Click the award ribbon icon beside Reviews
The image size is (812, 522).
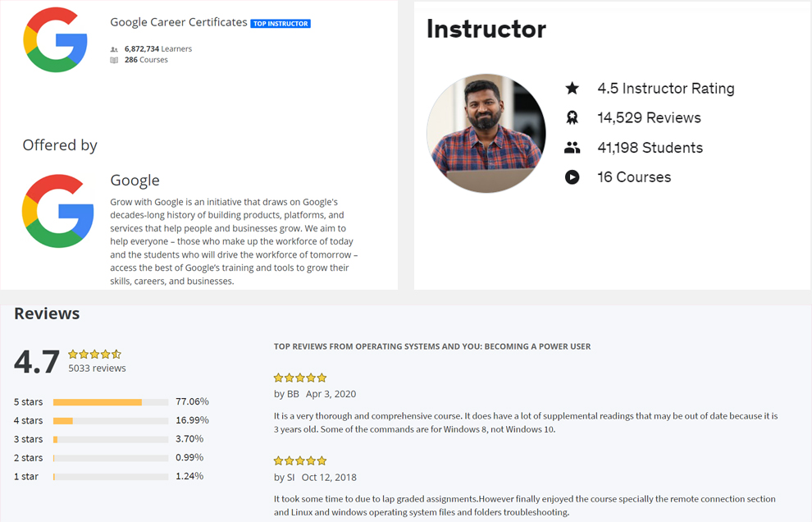(573, 117)
